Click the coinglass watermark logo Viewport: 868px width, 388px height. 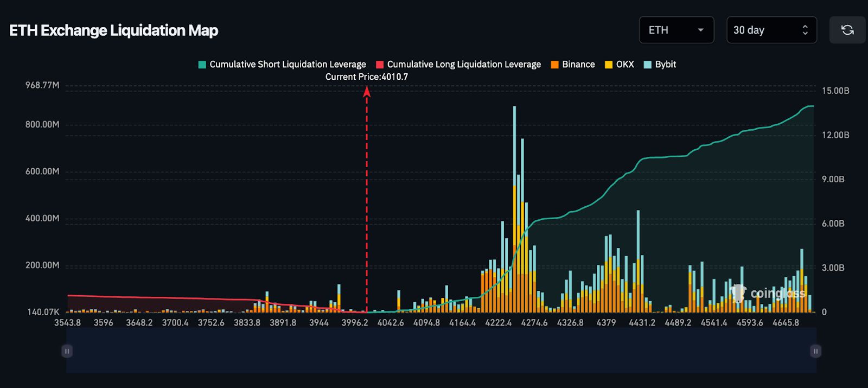point(768,294)
